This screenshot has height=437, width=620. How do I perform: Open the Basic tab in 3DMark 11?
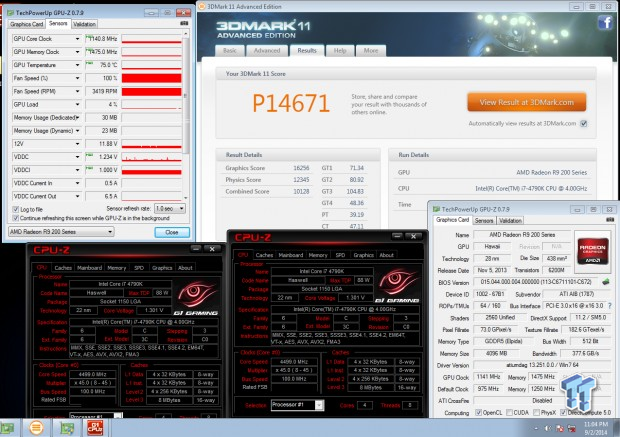click(x=229, y=51)
